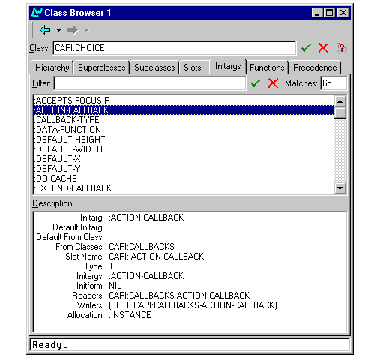Cancel class entry with red X
Image resolution: width=381 pixels, height=360 pixels.
tap(323, 48)
